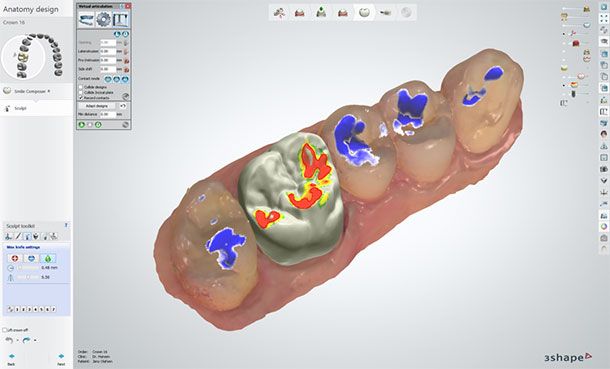Image resolution: width=610 pixels, height=369 pixels.
Task: Click the undo arrow in left panel
Action: click(9, 340)
